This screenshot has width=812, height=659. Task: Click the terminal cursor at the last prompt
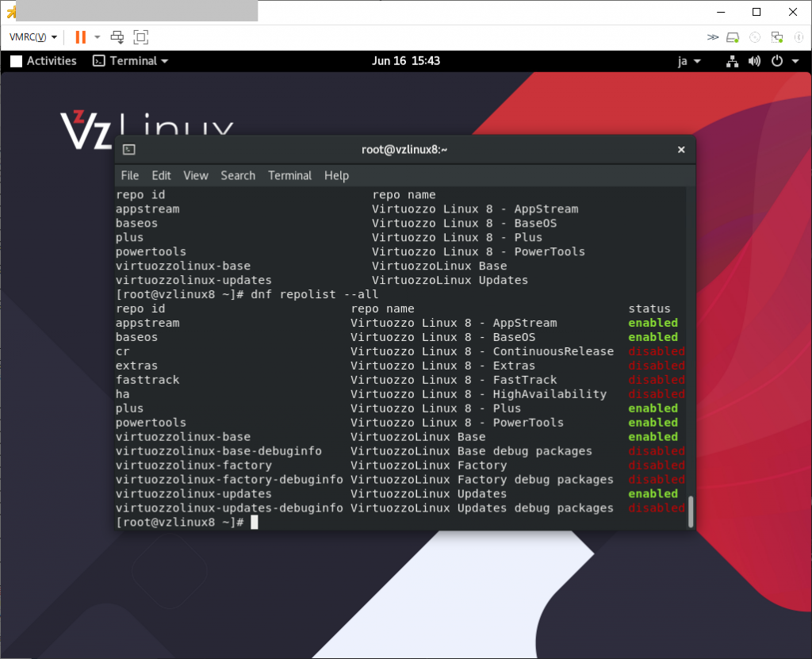point(255,523)
